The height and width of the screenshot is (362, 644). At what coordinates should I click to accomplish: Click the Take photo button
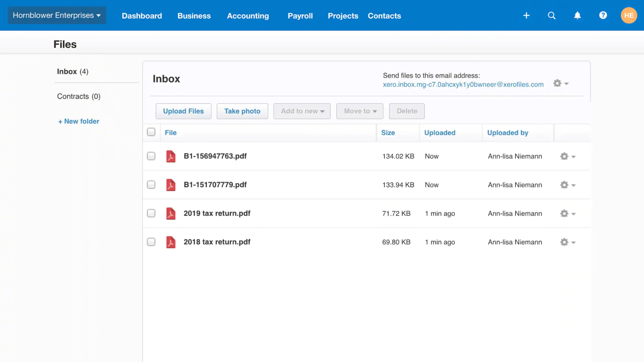pyautogui.click(x=242, y=111)
